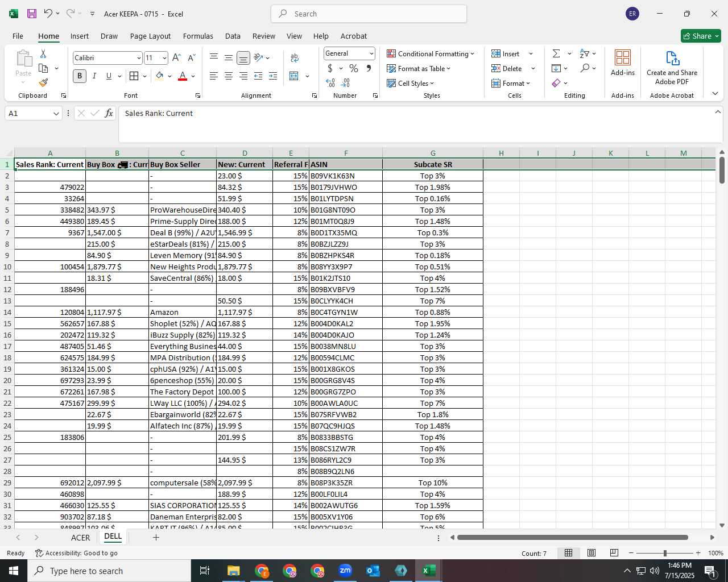Increase font size with the larger A
This screenshot has width=728, height=582.
(x=176, y=57)
